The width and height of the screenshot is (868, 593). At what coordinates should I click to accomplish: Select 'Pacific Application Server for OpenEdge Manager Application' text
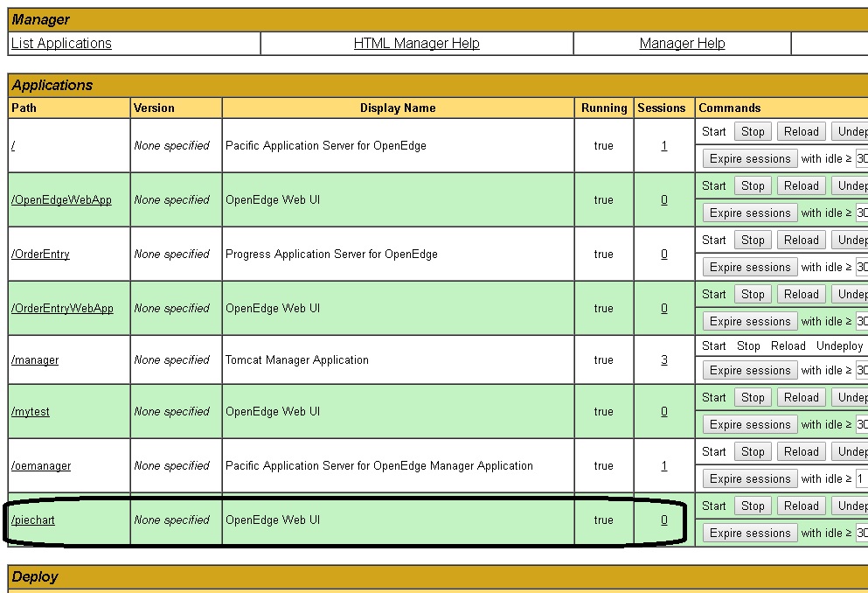[x=379, y=465]
